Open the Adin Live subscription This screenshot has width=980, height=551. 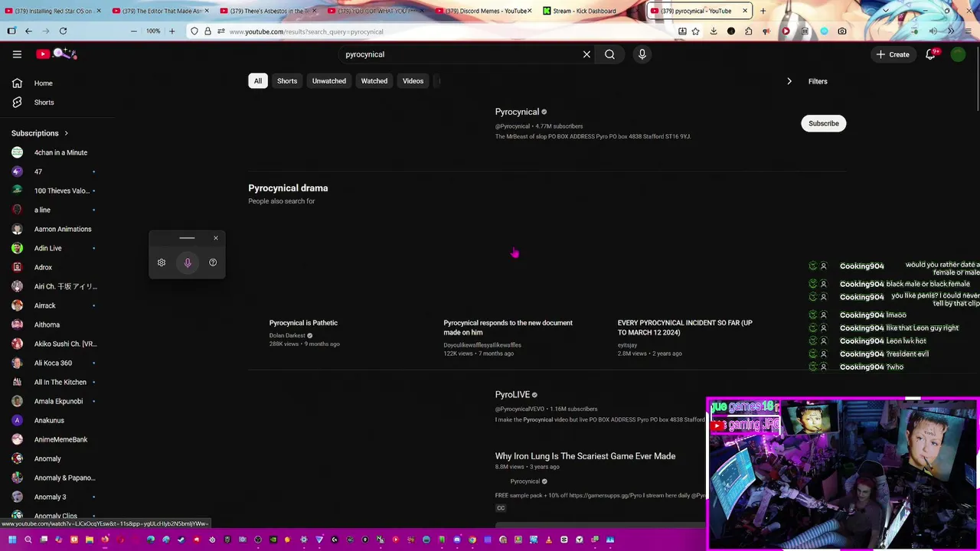[x=47, y=248]
